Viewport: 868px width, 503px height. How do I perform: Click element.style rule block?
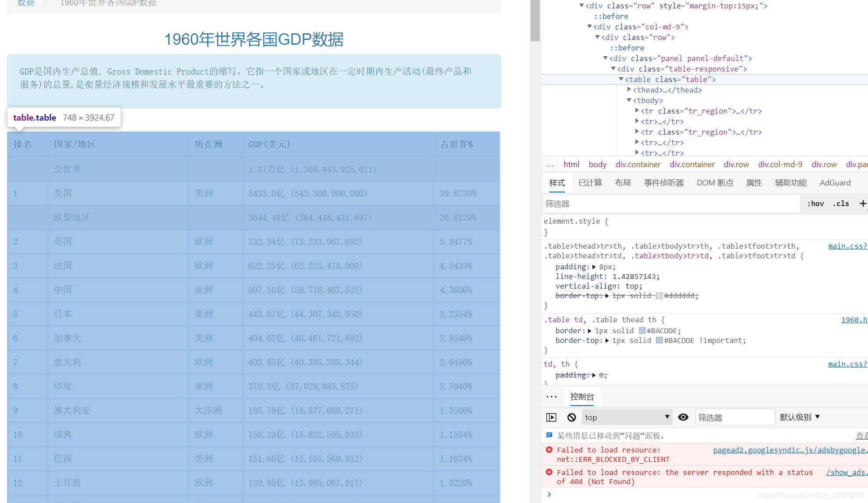(x=704, y=227)
